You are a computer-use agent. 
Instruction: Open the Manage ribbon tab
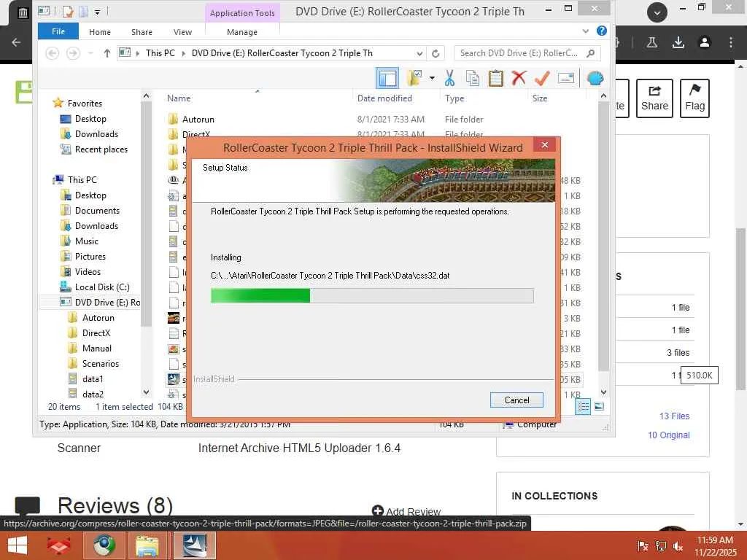[242, 32]
